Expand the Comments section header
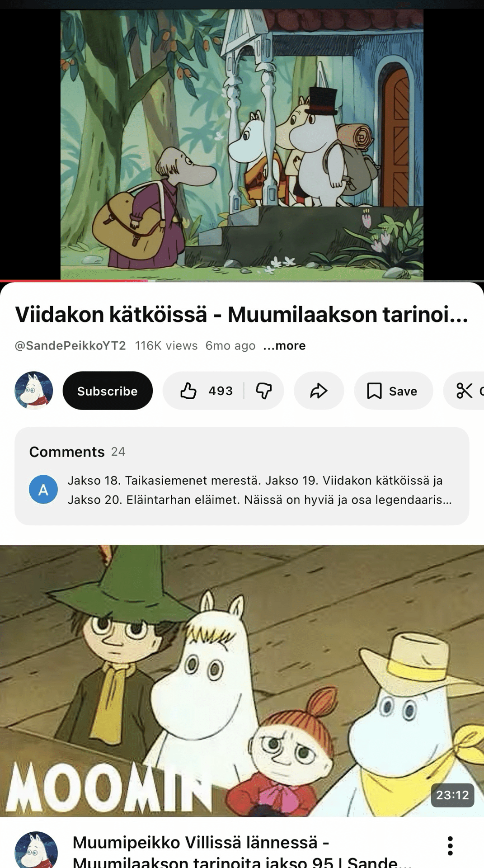This screenshot has height=868, width=484. click(77, 452)
